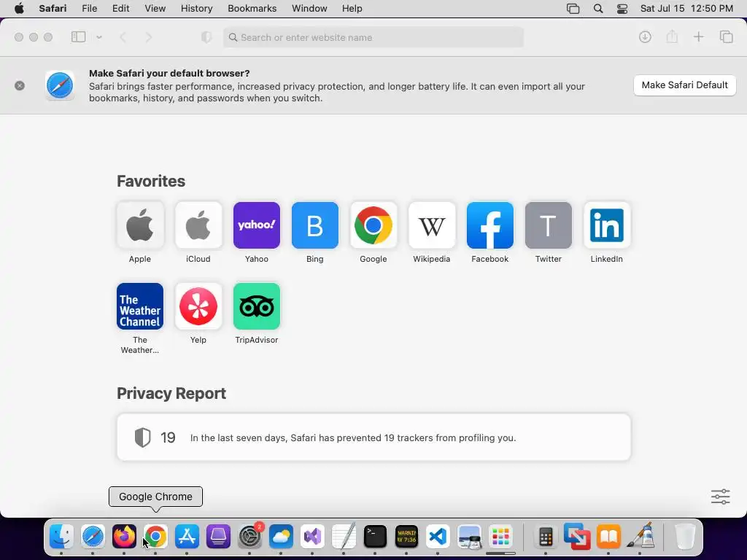
Task: Open The Weather Channel favorite
Action: pos(140,306)
